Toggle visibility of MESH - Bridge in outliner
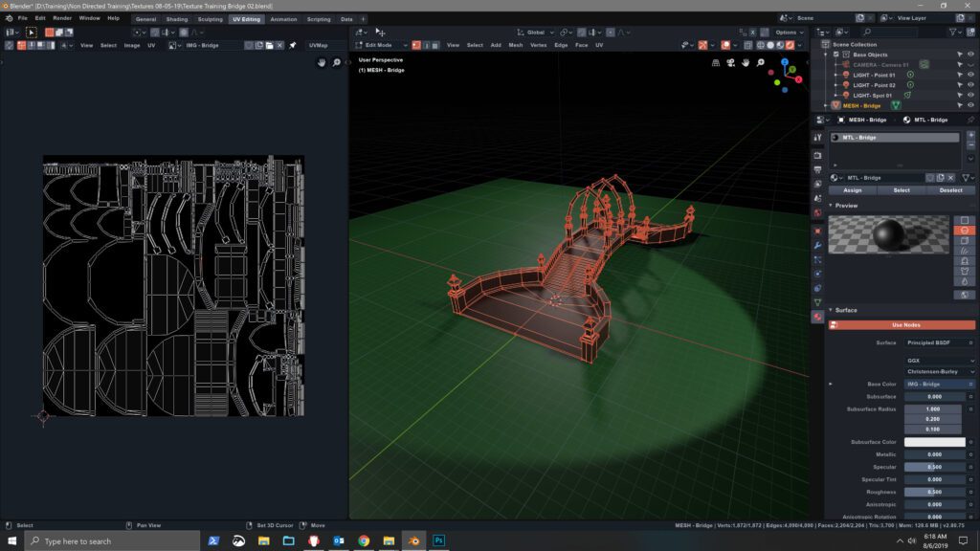Image resolution: width=980 pixels, height=551 pixels. pos(970,104)
